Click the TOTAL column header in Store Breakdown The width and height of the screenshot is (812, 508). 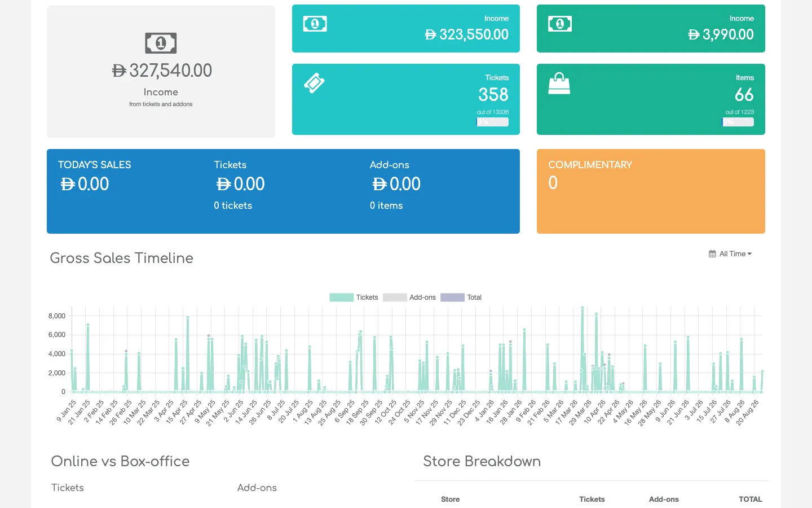point(751,500)
